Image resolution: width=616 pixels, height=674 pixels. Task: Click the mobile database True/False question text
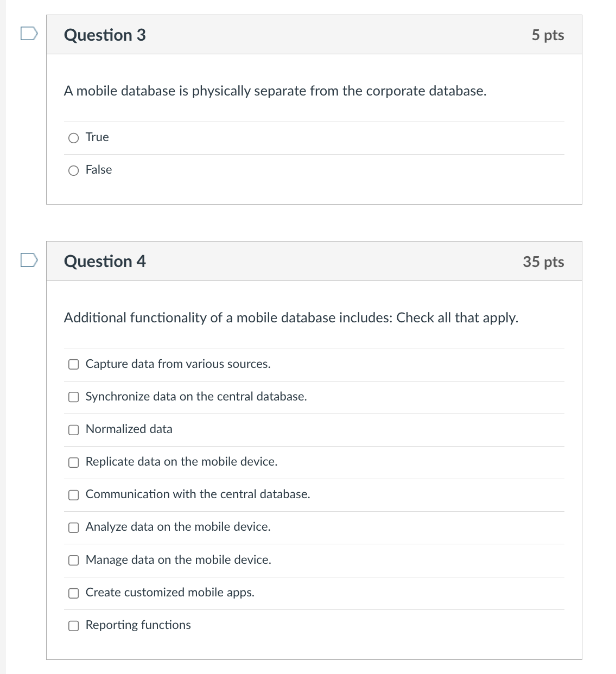point(275,91)
